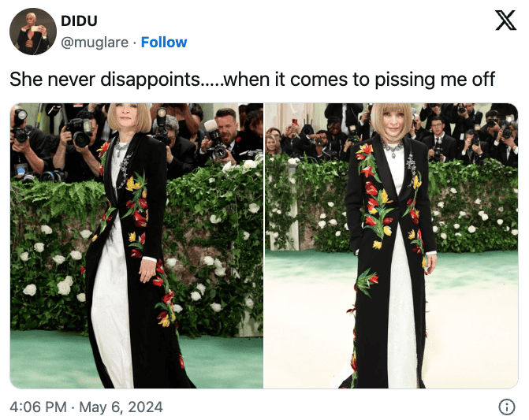Select the DIDU display name
This screenshot has width=529, height=420.
pyautogui.click(x=79, y=21)
